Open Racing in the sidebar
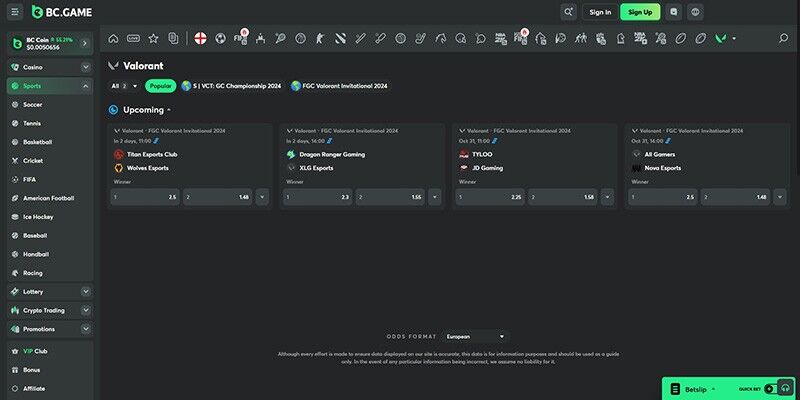This screenshot has height=400, width=800. pyautogui.click(x=50, y=273)
